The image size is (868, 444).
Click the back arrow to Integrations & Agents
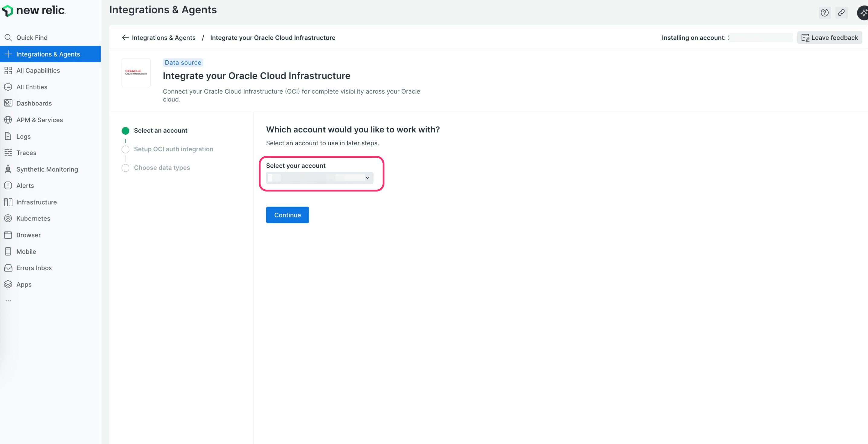125,37
